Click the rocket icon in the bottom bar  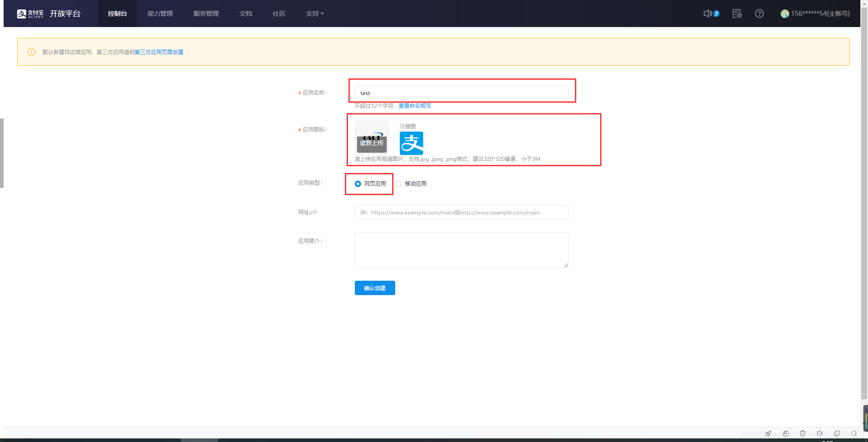pos(768,433)
